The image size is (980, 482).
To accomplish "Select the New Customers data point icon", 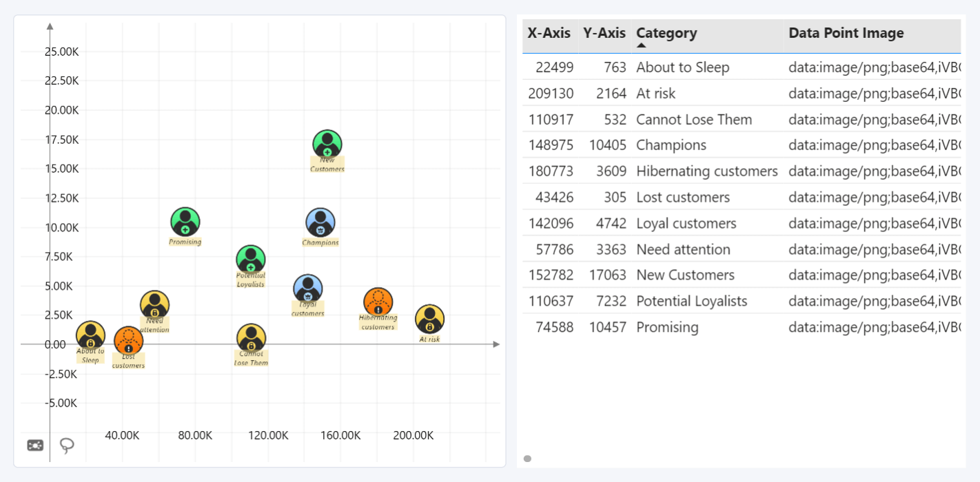I will tap(327, 144).
